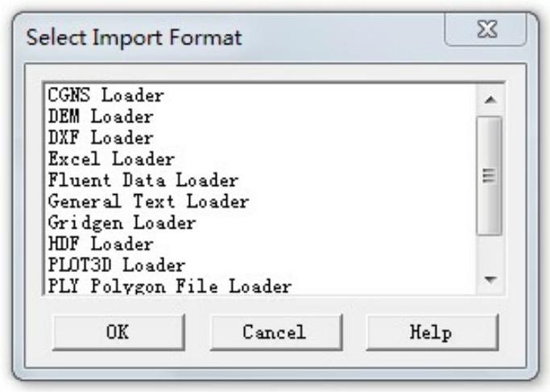Viewport: 550px width, 392px height.
Task: Confirm selection with the OK button
Action: point(118,332)
